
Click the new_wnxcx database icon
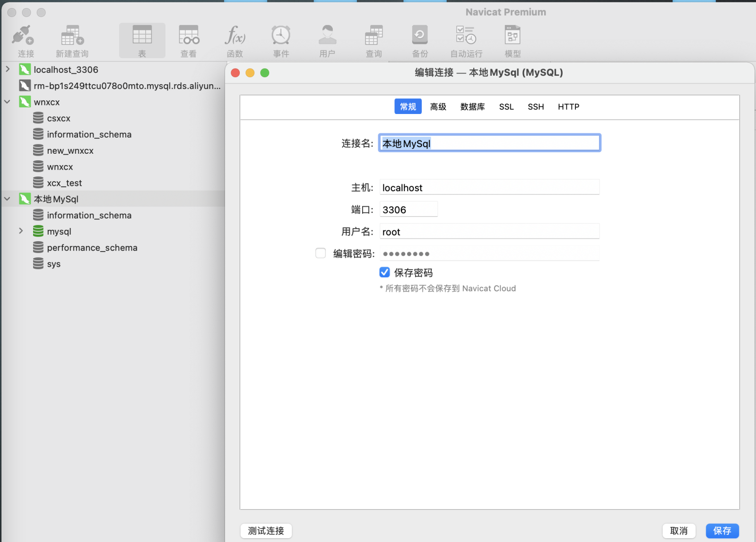pyautogui.click(x=38, y=150)
